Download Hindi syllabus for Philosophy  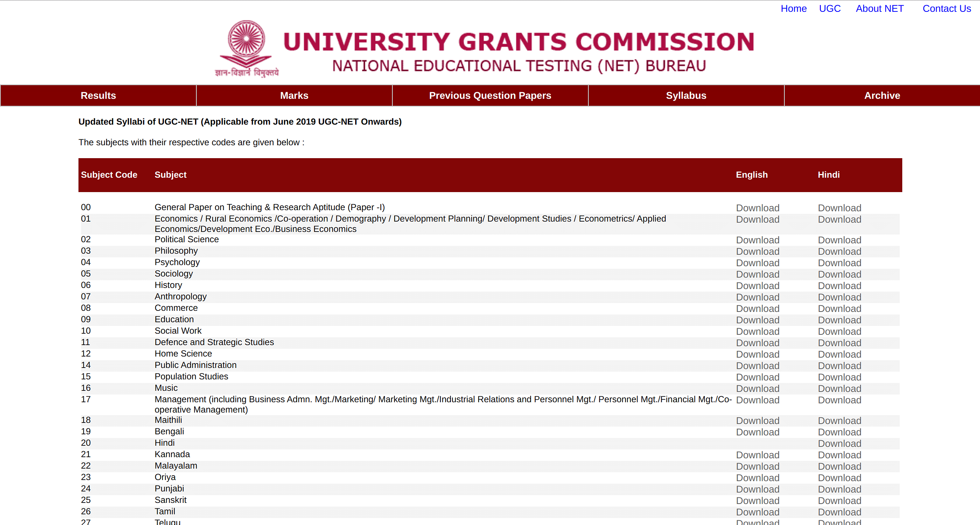pos(839,251)
